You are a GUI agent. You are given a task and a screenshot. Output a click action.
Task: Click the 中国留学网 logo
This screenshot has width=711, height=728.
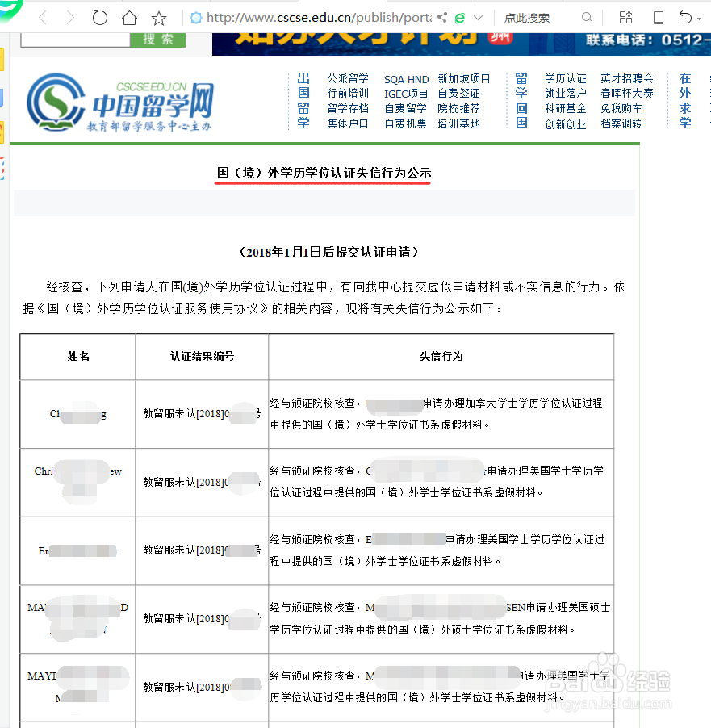click(119, 103)
